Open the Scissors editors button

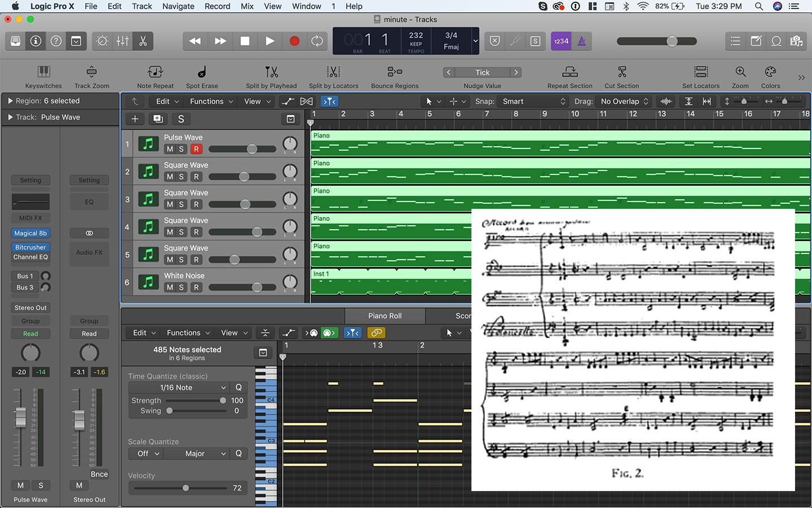coord(143,41)
